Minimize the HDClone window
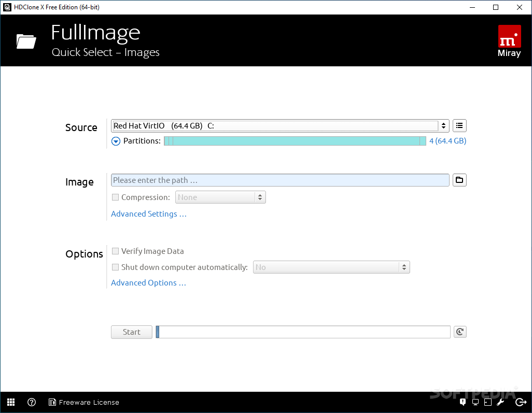 [x=472, y=7]
